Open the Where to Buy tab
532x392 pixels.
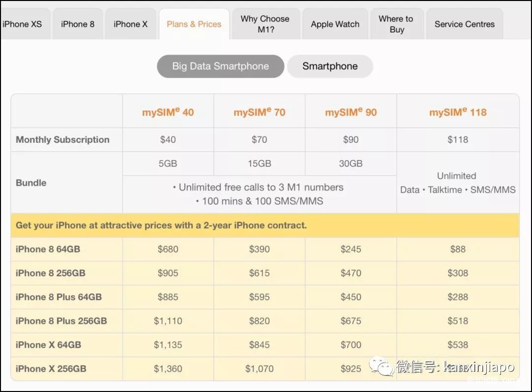(396, 24)
